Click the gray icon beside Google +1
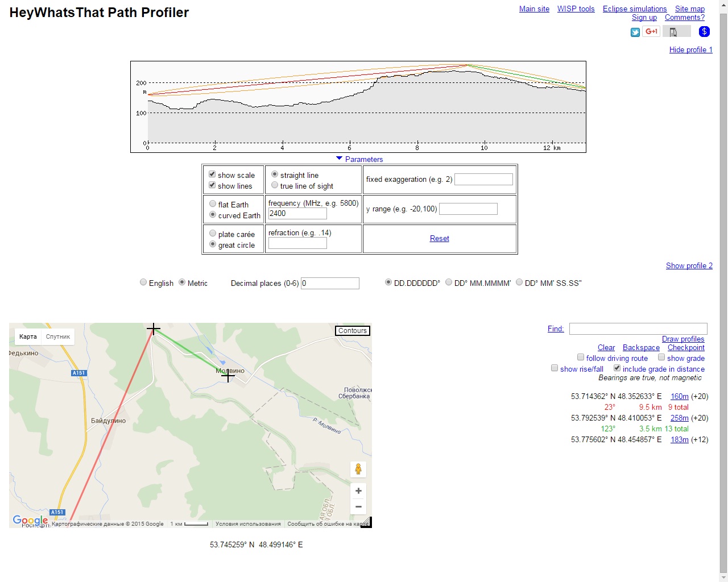728x582 pixels. (x=676, y=31)
